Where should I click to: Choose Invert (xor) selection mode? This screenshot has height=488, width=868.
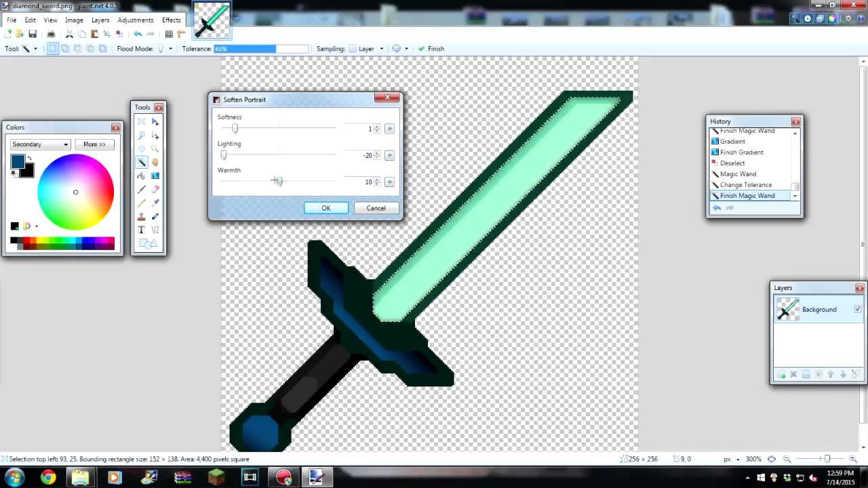(102, 49)
